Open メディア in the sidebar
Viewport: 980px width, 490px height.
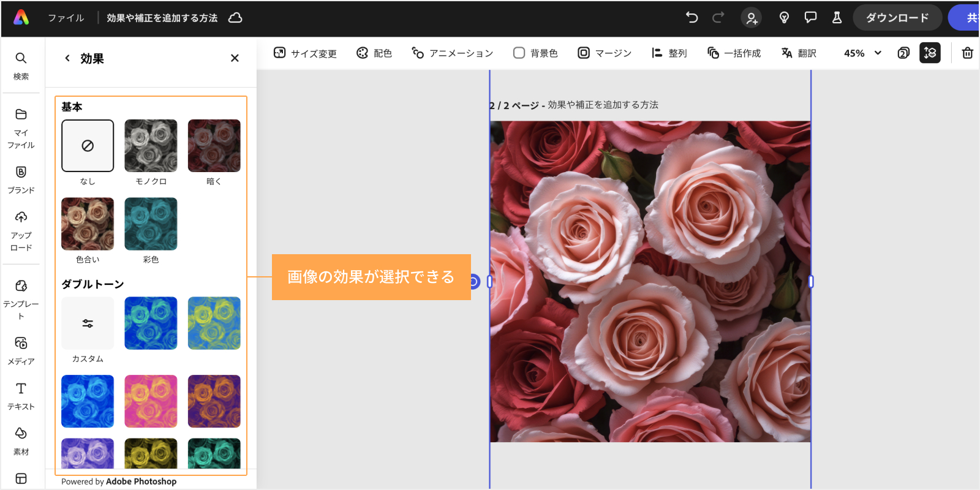(x=21, y=351)
